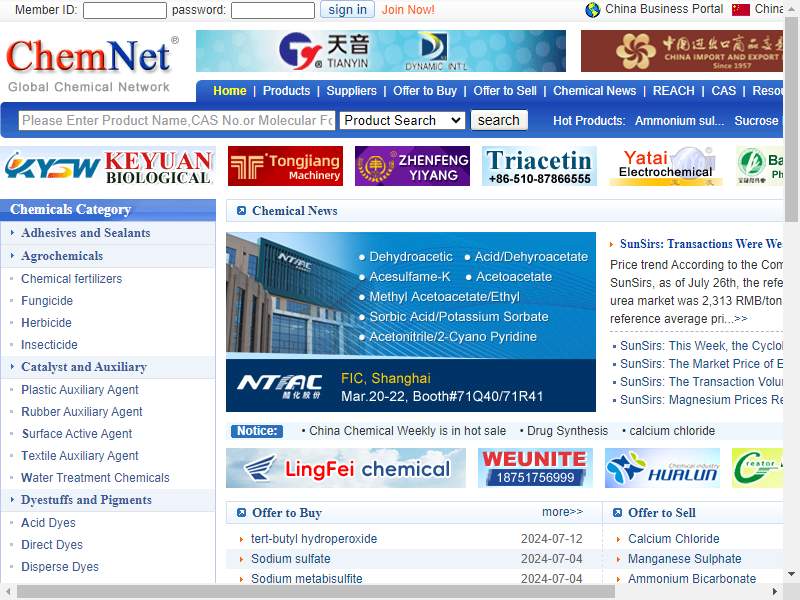
Task: Open the NTAC FIC Shanghai news banner
Action: tap(411, 322)
